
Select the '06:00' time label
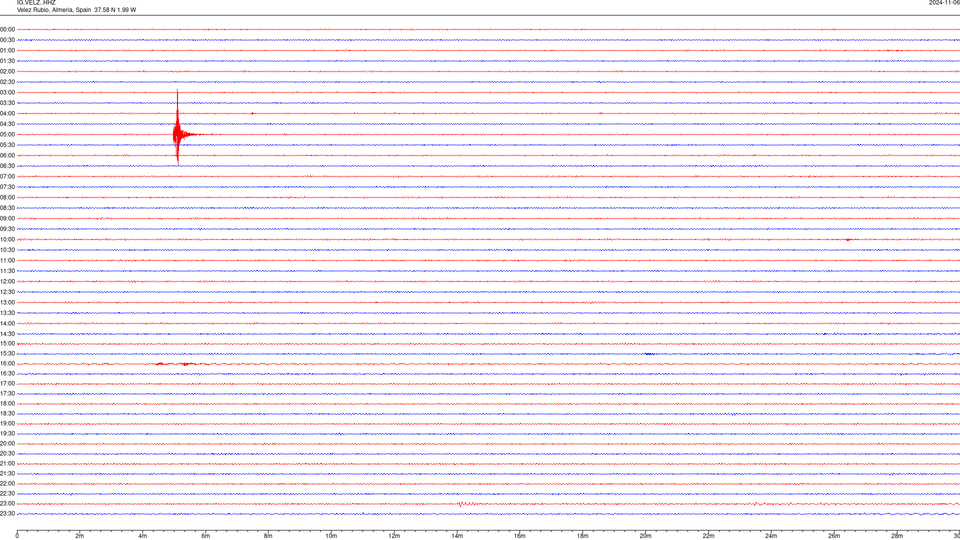(7, 156)
